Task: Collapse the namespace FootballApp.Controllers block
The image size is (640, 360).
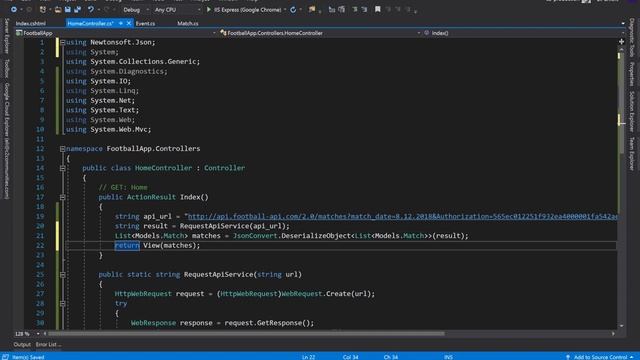Action: click(x=62, y=149)
